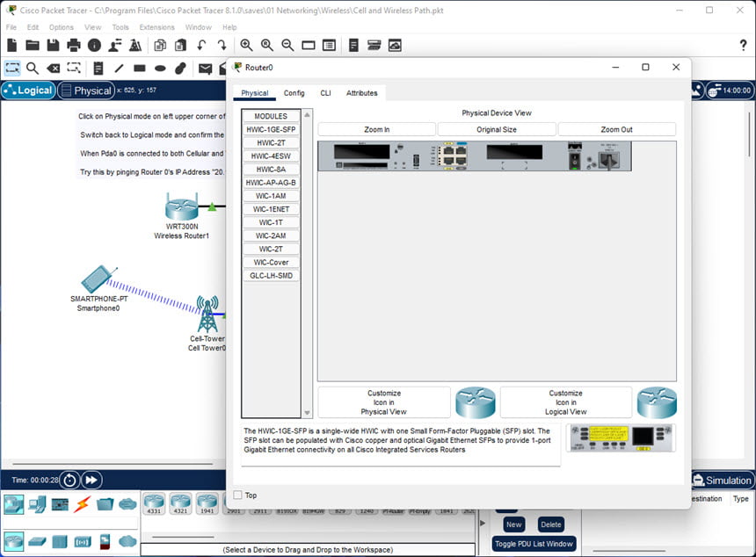
Task: Click Original Size button
Action: click(497, 130)
